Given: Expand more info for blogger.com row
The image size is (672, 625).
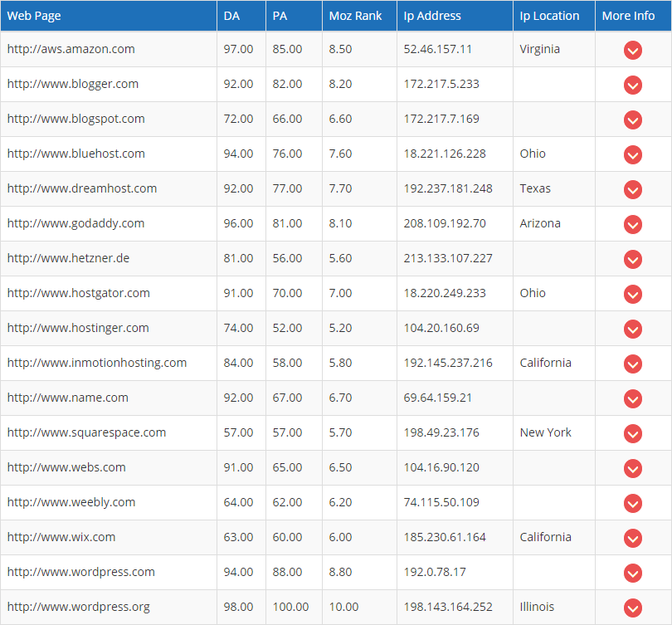Looking at the screenshot, I should point(632,85).
